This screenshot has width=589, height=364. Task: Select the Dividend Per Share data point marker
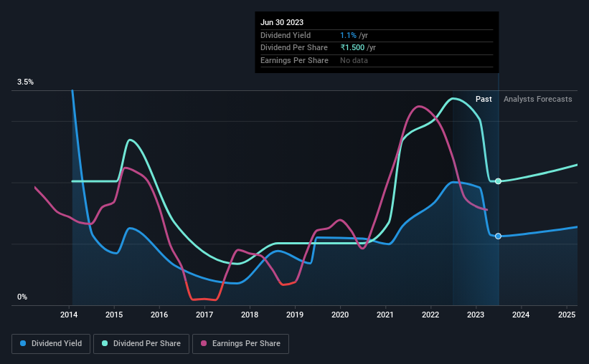(498, 181)
